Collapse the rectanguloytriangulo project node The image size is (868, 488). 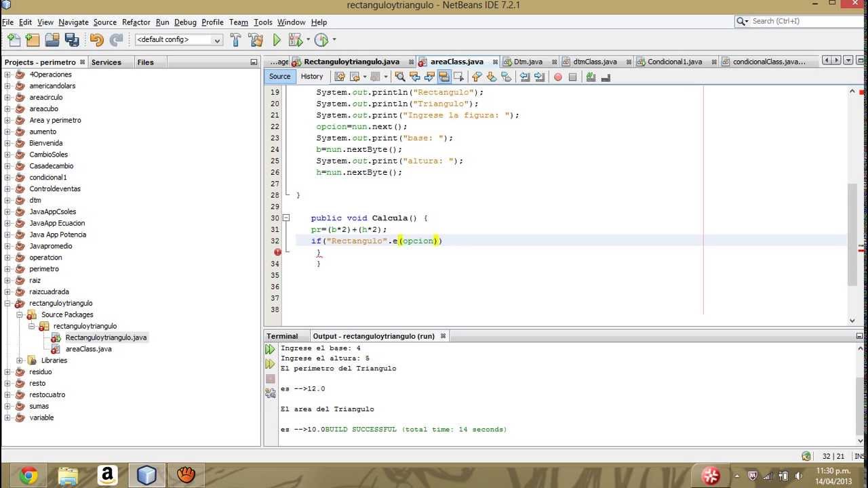(x=7, y=304)
